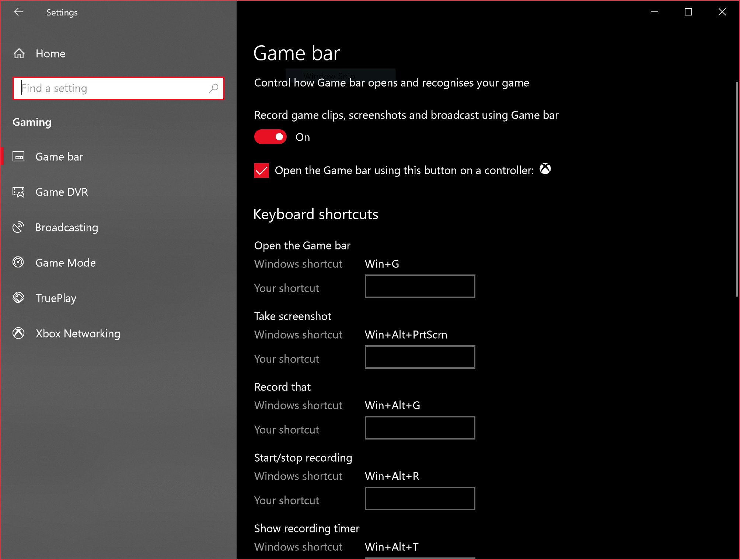This screenshot has width=740, height=560.
Task: Select the Game bar sidebar icon
Action: [18, 156]
